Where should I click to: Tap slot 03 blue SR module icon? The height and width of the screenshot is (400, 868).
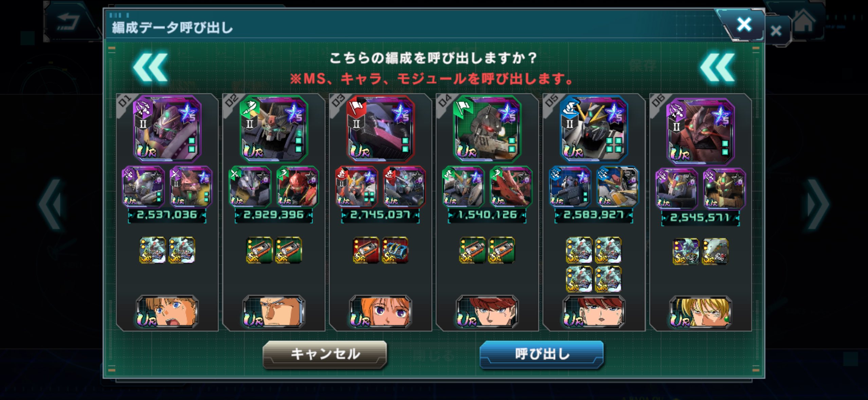click(x=395, y=250)
